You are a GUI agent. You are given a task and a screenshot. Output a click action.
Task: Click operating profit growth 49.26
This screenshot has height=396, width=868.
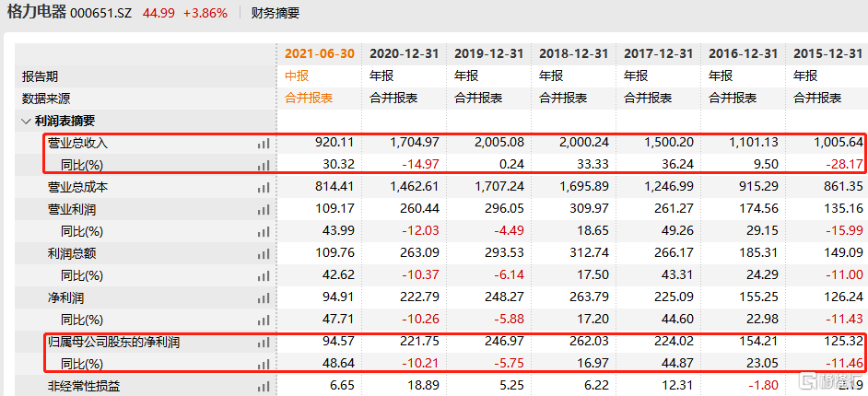pyautogui.click(x=677, y=230)
